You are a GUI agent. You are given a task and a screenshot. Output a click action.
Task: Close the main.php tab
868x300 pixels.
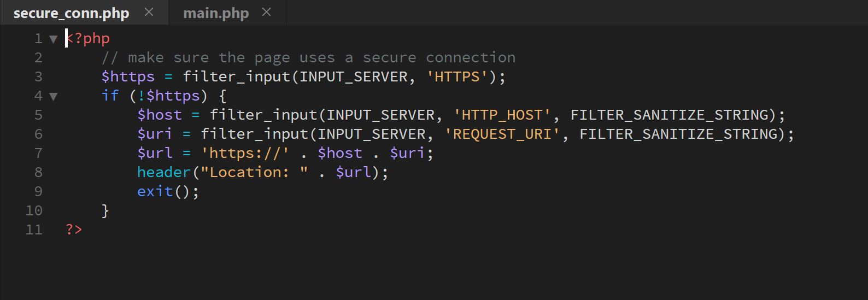click(266, 12)
